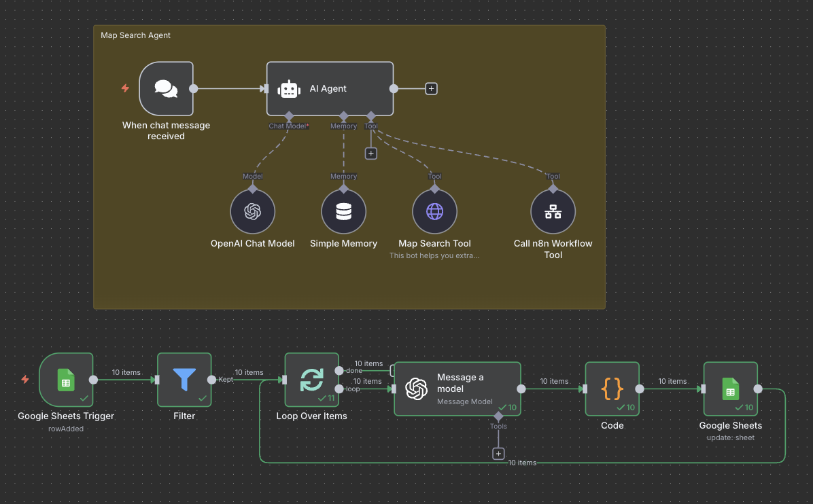Select the Map Search Agent sticky note
The width and height of the screenshot is (813, 504).
pyautogui.click(x=135, y=35)
